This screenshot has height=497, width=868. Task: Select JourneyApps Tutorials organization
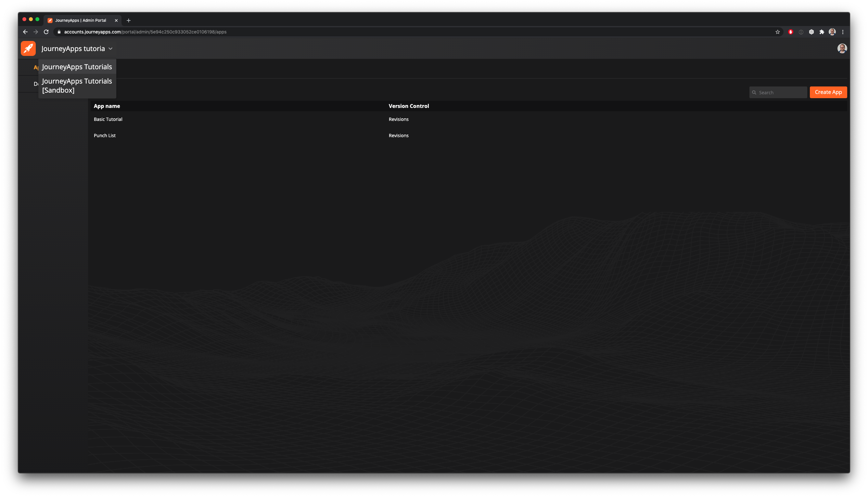point(77,67)
